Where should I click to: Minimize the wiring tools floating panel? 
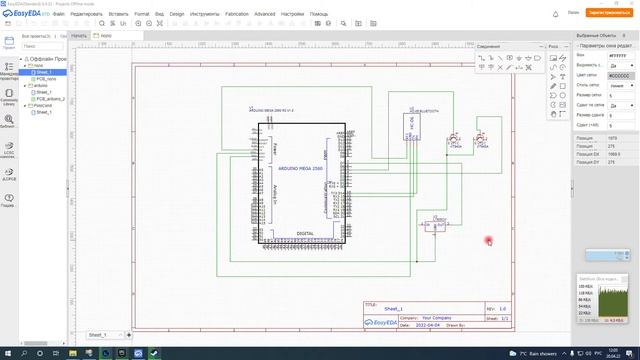541,47
